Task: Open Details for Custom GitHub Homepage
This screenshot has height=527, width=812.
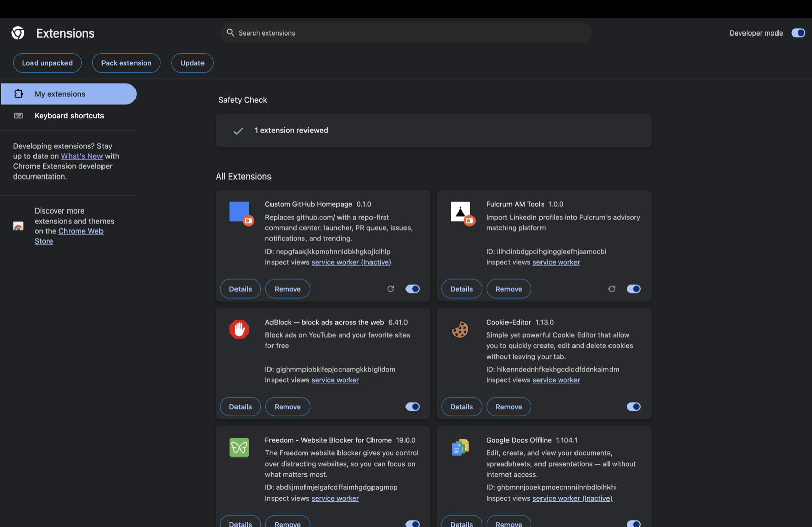Action: coord(241,289)
